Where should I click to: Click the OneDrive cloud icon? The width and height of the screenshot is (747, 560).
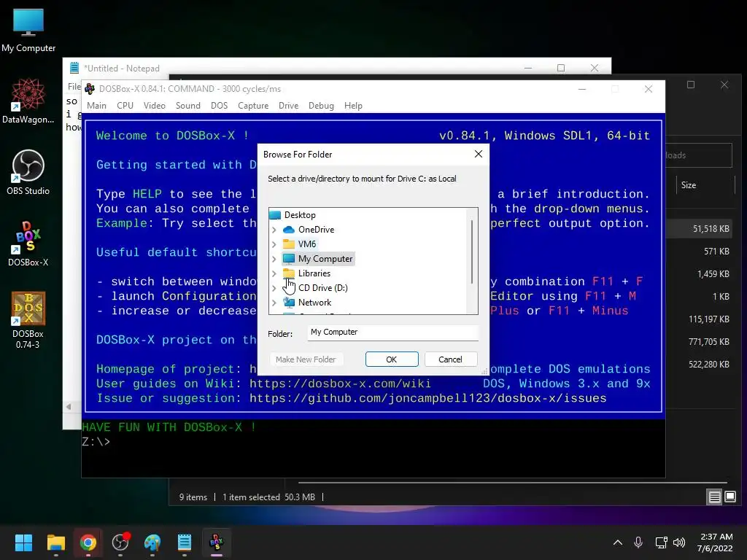pyautogui.click(x=289, y=230)
